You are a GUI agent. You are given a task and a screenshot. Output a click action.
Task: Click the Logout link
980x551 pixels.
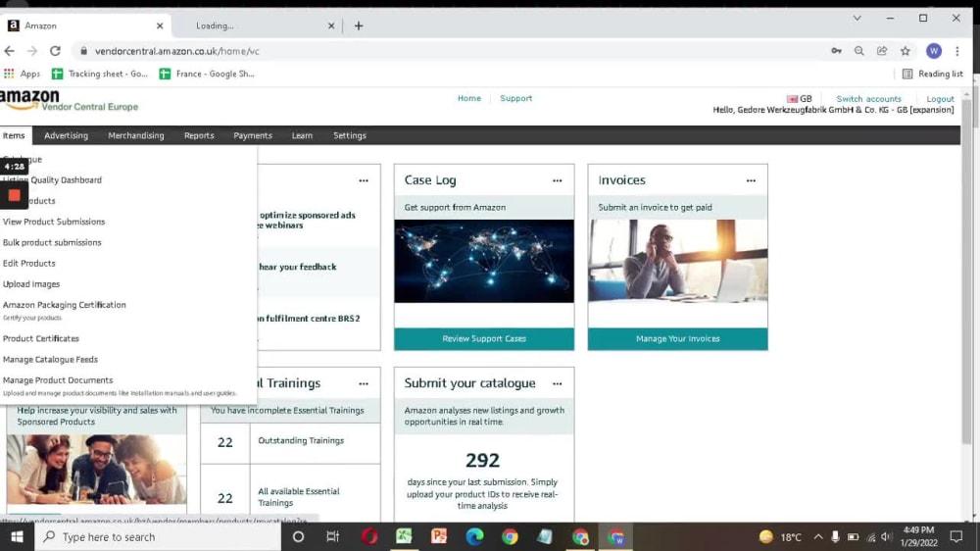point(940,99)
